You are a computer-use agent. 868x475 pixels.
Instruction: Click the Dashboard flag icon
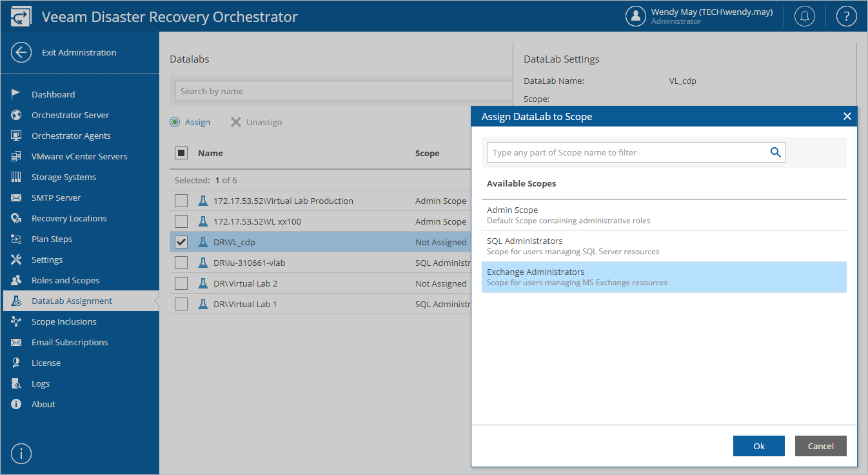17,94
